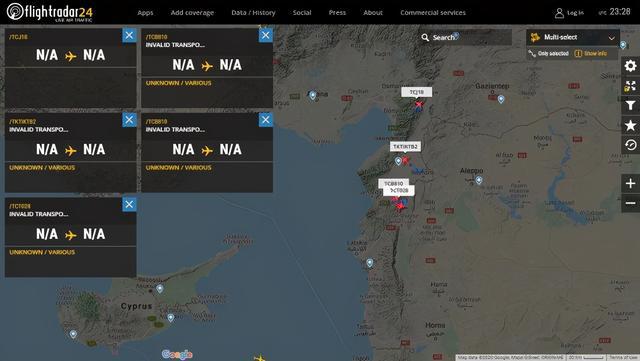This screenshot has height=361, width=640.
Task: Close the TCT028 flight info panel
Action: 129,204
